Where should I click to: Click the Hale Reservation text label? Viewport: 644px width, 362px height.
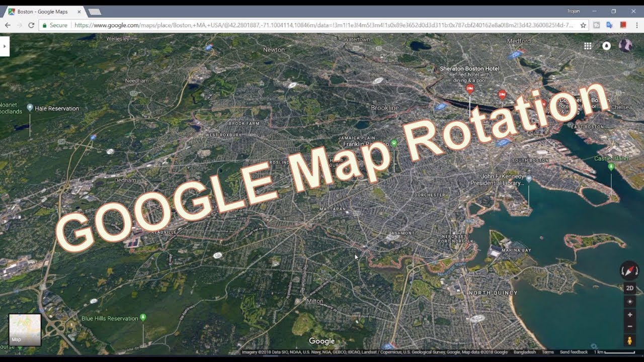[57, 108]
